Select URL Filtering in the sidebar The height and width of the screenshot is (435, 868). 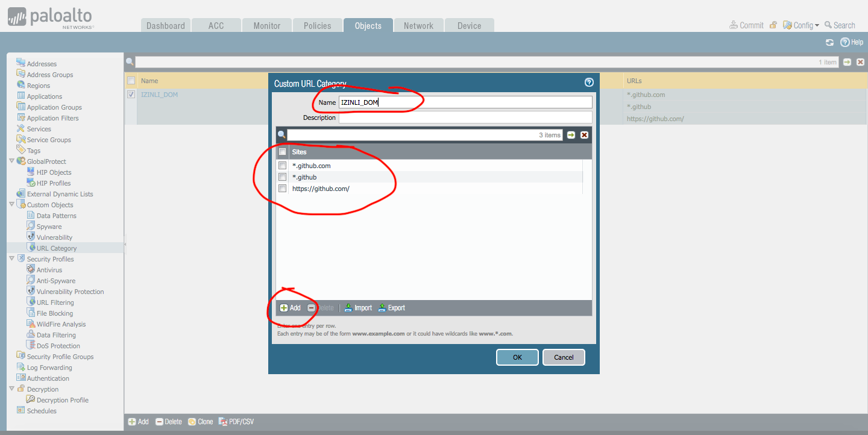(x=55, y=302)
